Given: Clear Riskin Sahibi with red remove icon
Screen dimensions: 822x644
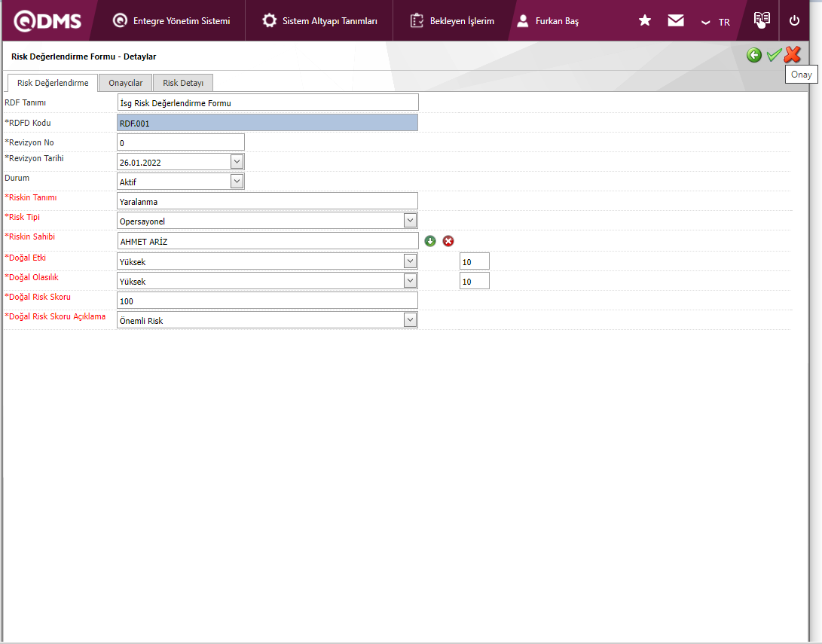Looking at the screenshot, I should (x=448, y=241).
